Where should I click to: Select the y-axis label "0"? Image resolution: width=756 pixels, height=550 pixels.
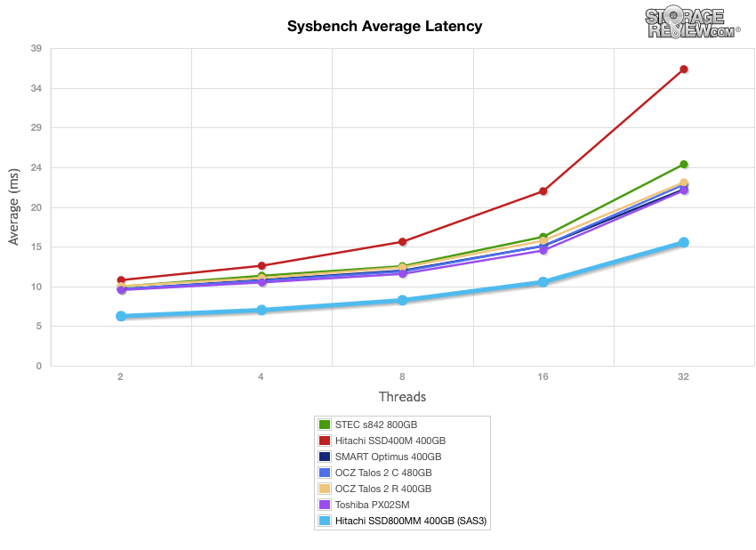coord(39,366)
